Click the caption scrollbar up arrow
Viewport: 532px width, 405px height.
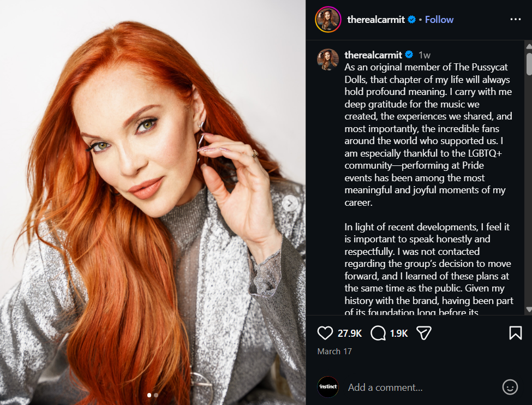528,46
